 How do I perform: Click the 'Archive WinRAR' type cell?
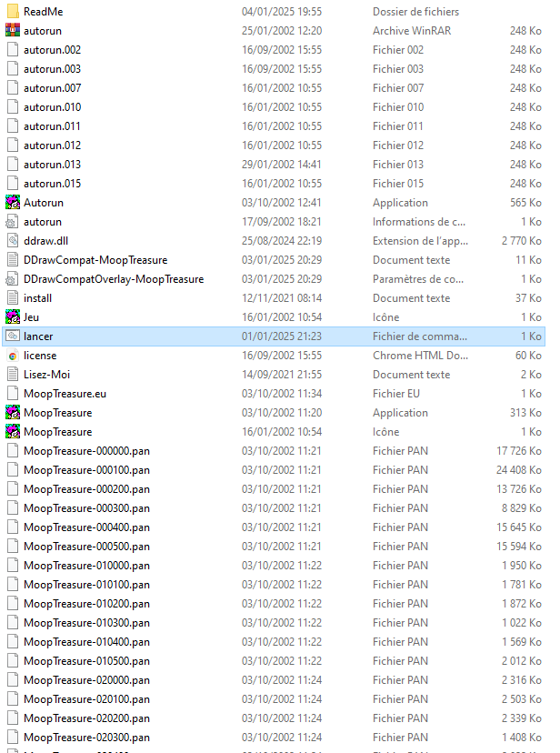(x=412, y=31)
